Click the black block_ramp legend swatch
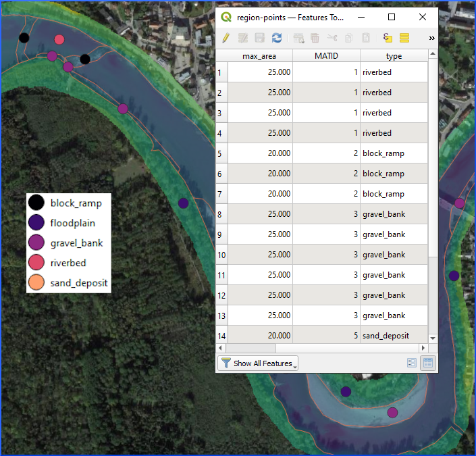 [x=36, y=203]
